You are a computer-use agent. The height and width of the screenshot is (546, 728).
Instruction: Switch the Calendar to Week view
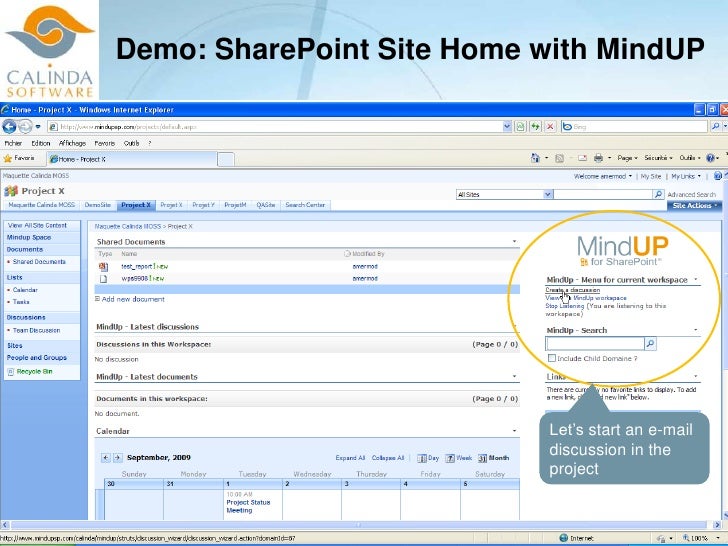tap(458, 458)
